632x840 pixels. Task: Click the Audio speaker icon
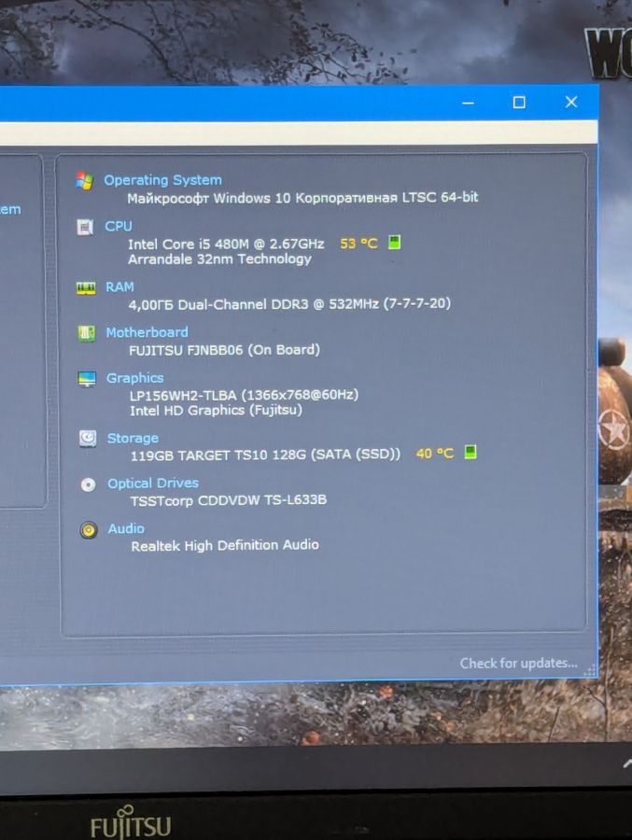(x=89, y=530)
